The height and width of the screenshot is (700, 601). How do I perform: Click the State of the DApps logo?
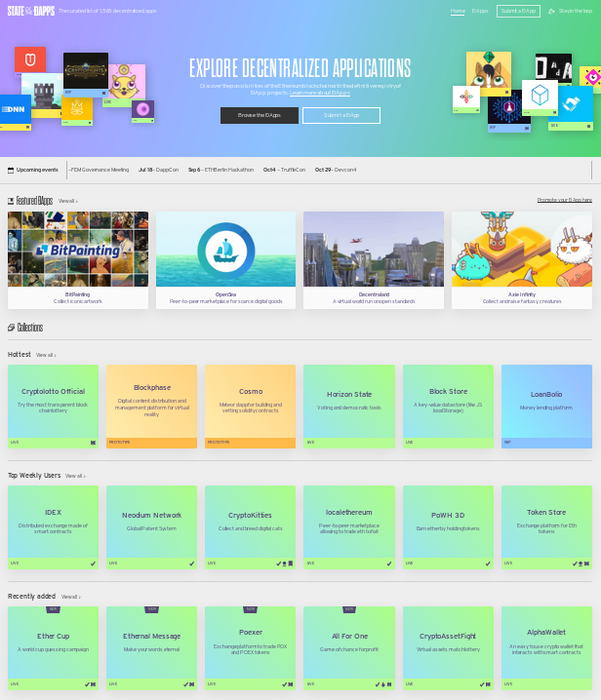tap(31, 11)
